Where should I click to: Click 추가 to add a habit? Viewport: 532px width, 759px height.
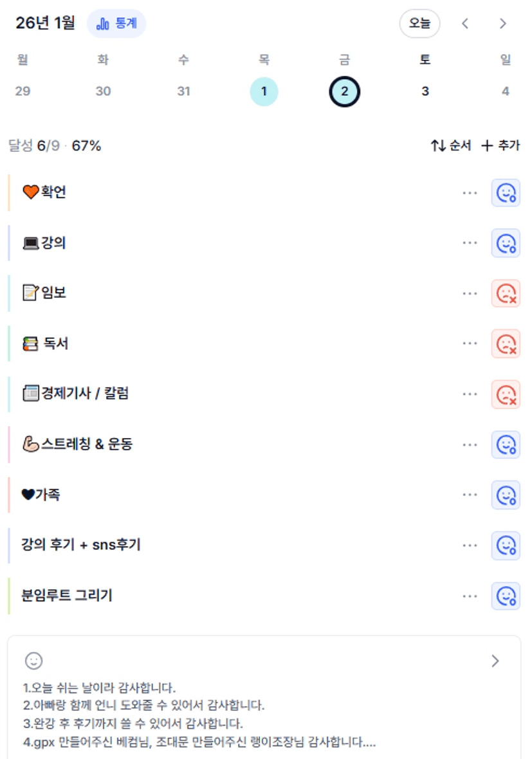(x=500, y=146)
